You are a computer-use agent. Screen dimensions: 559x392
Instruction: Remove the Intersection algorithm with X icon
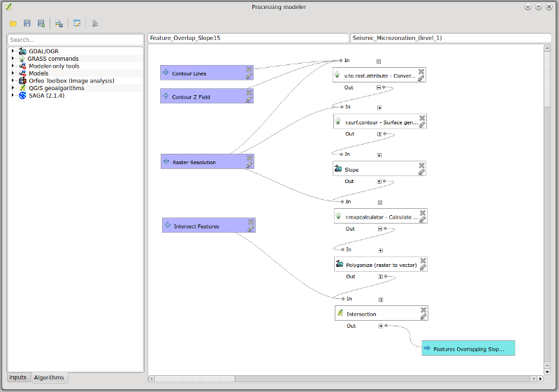pos(423,309)
